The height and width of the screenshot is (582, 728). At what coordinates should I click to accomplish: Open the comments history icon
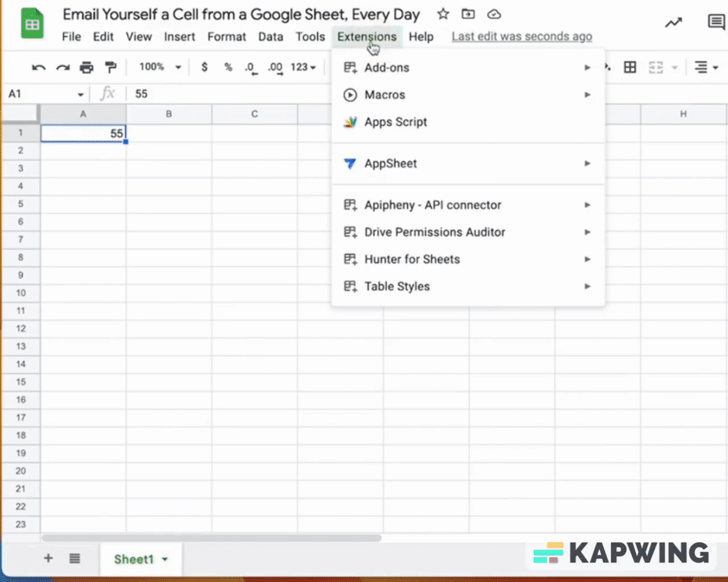click(715, 23)
